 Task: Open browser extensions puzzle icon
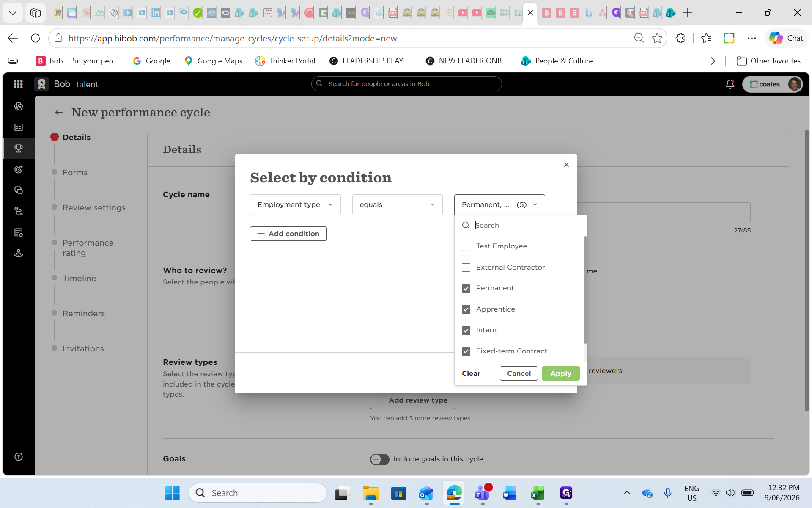[x=680, y=38]
